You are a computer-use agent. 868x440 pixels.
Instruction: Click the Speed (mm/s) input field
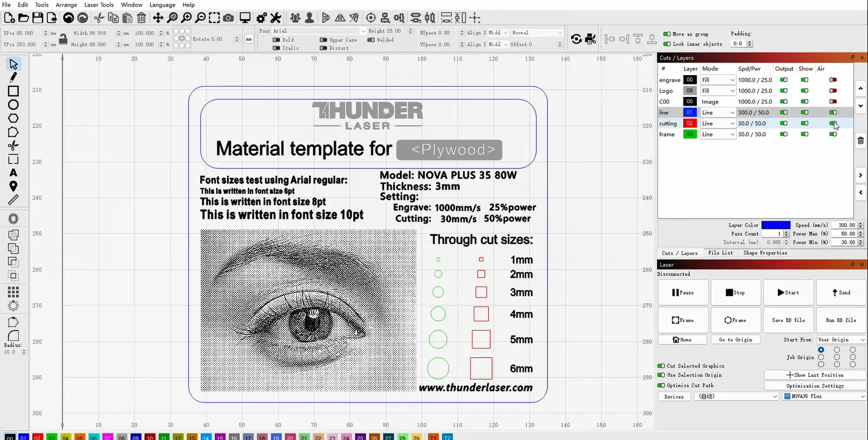pyautogui.click(x=844, y=225)
